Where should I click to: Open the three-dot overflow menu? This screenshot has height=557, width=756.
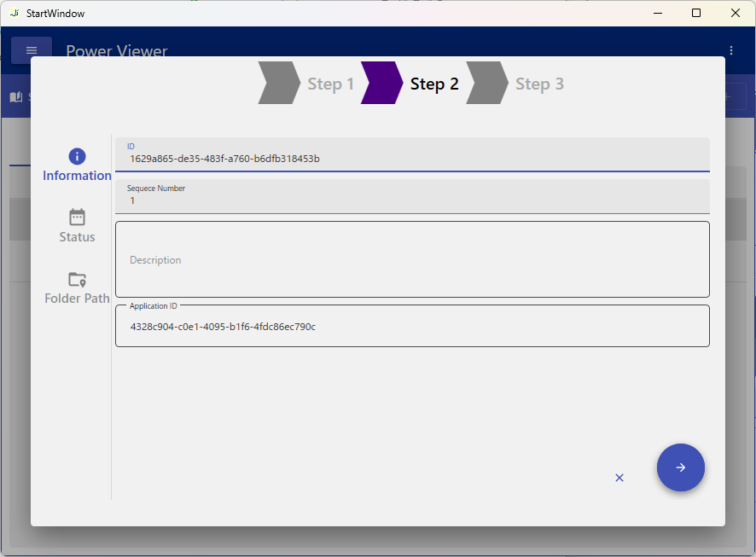click(x=731, y=50)
